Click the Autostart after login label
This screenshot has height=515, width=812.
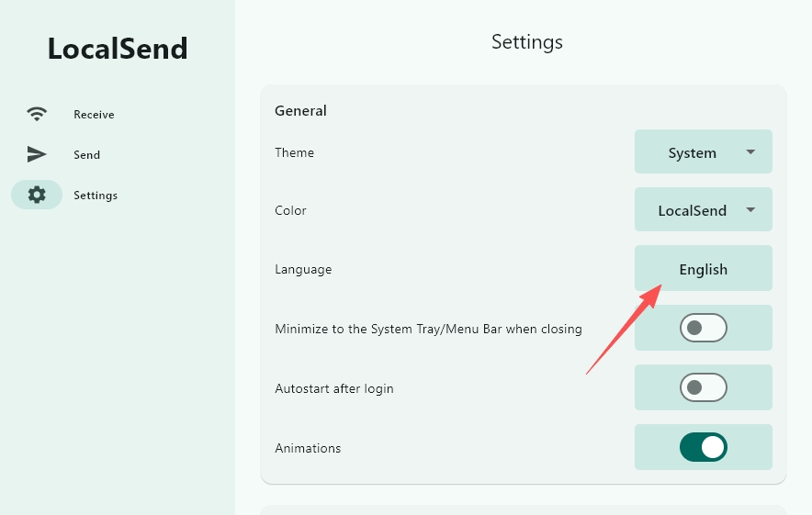[x=334, y=388]
